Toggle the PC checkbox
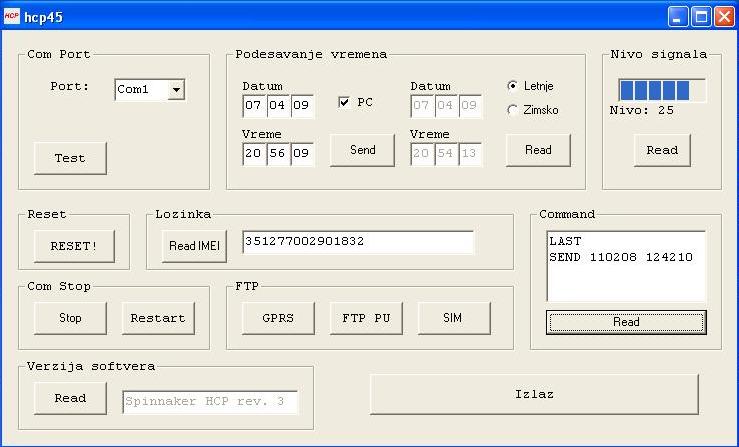Image resolution: width=739 pixels, height=447 pixels. click(345, 102)
